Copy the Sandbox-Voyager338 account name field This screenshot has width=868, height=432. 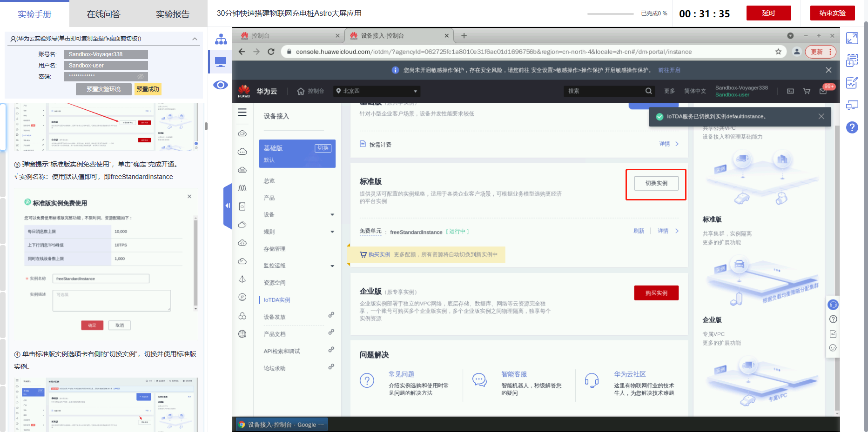(x=106, y=54)
